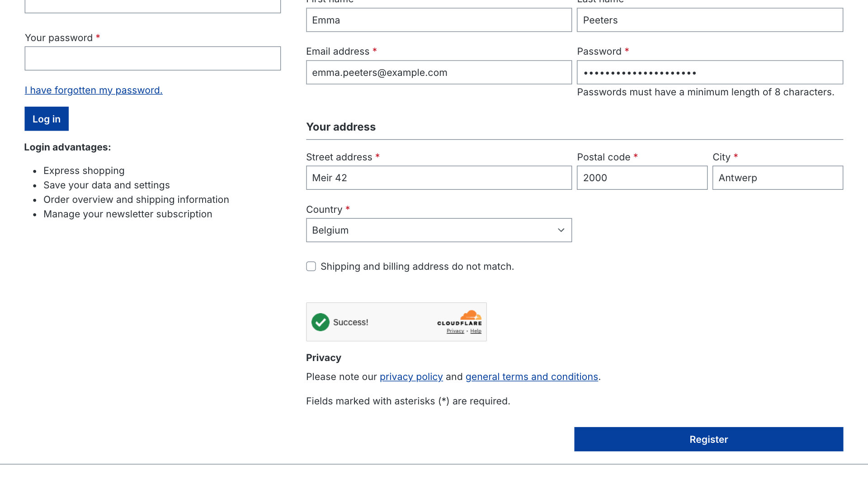Tick 'Shipping and billing address do not match' checkbox
This screenshot has width=868, height=488.
click(311, 267)
